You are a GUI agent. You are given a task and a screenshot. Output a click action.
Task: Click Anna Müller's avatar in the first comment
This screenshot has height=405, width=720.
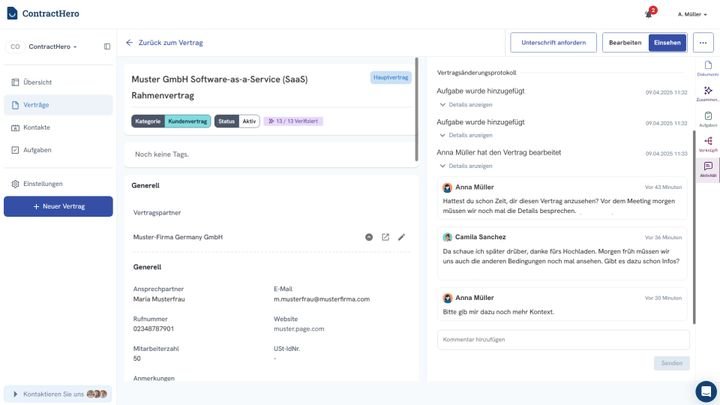[447, 187]
